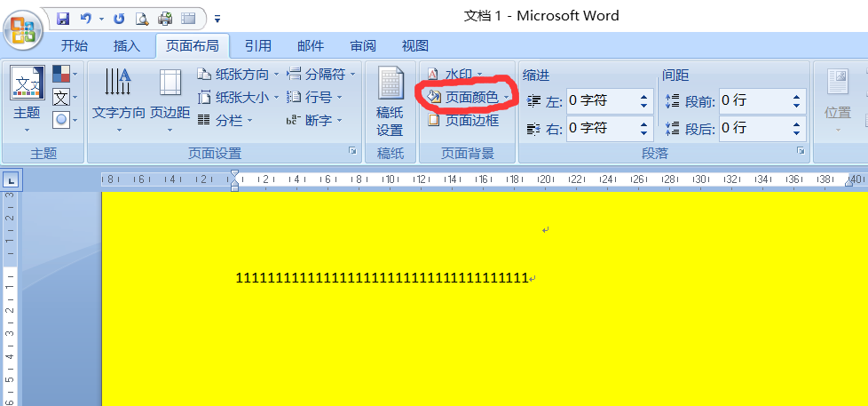Open 分栏 columns dropdown

[225, 120]
